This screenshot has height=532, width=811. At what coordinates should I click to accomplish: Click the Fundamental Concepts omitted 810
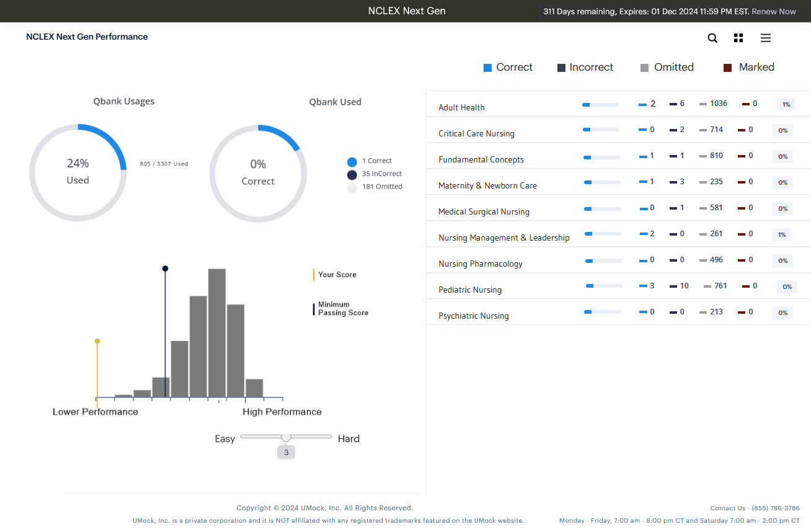717,156
